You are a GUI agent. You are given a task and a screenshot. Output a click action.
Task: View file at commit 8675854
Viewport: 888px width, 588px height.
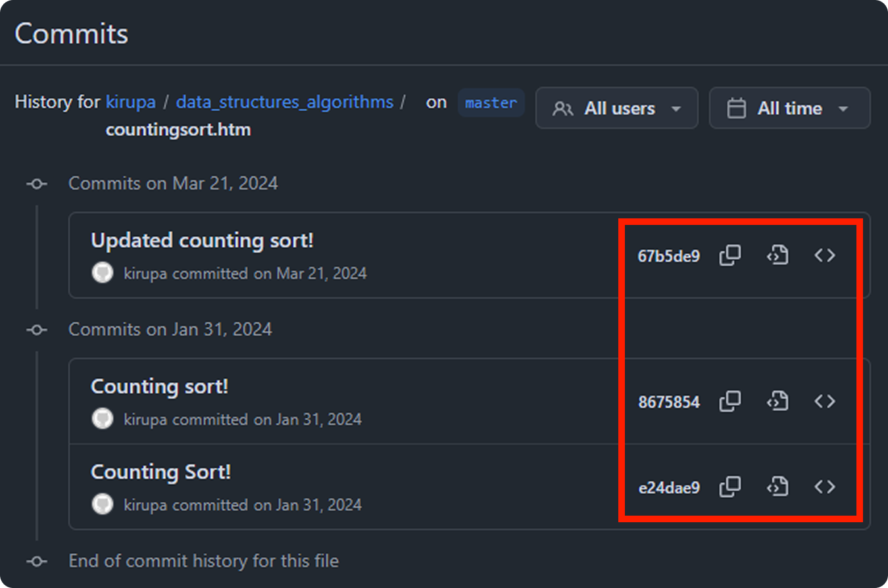pos(777,401)
